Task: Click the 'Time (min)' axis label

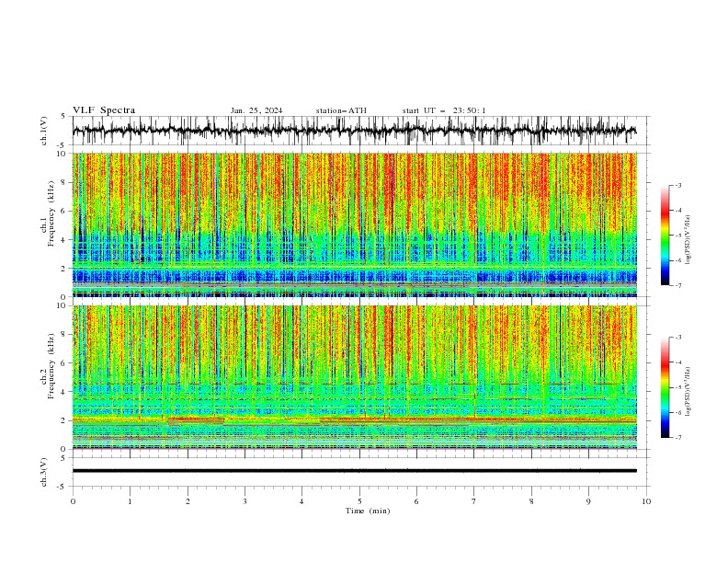Action: tap(368, 511)
